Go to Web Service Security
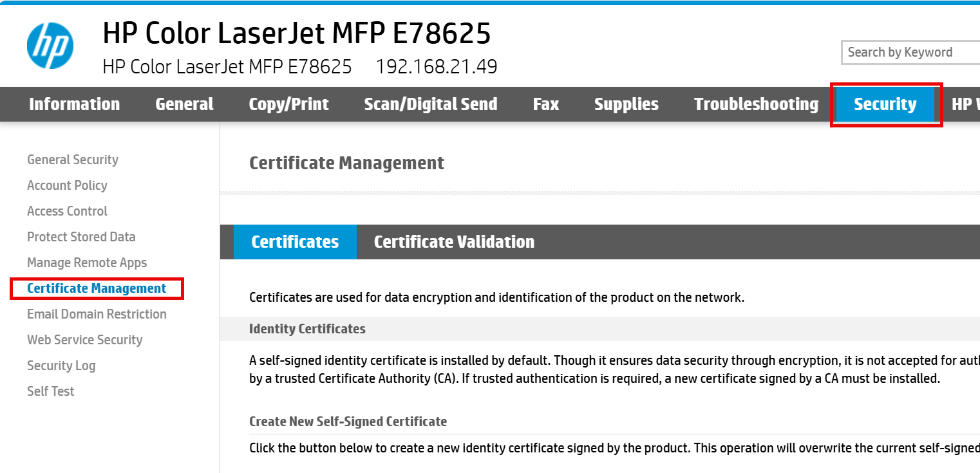 point(84,340)
